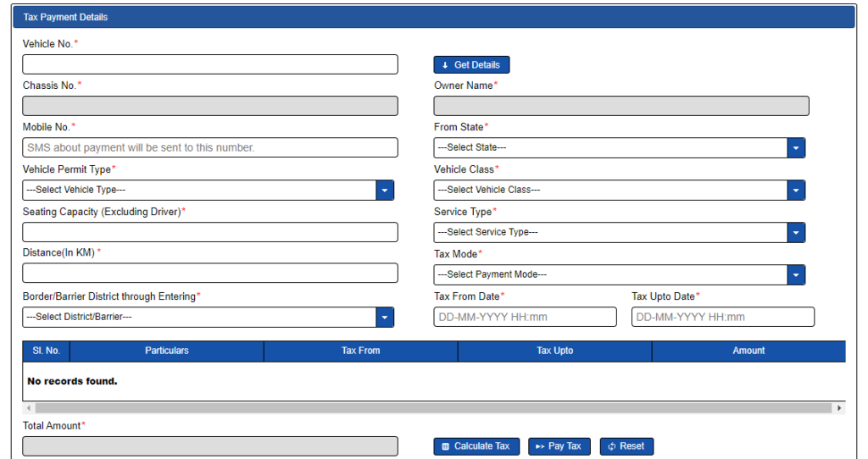Click the table scrollbar left arrow
This screenshot has height=459, width=868.
click(29, 408)
